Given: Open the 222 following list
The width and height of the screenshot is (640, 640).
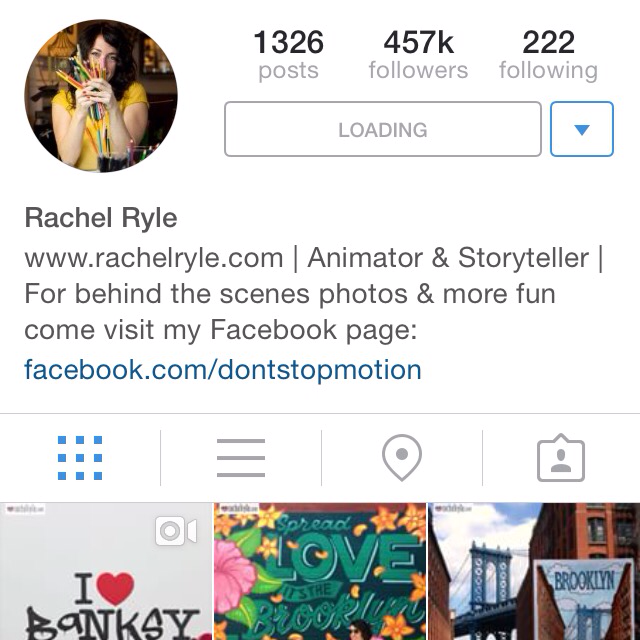Looking at the screenshot, I should pos(548,55).
